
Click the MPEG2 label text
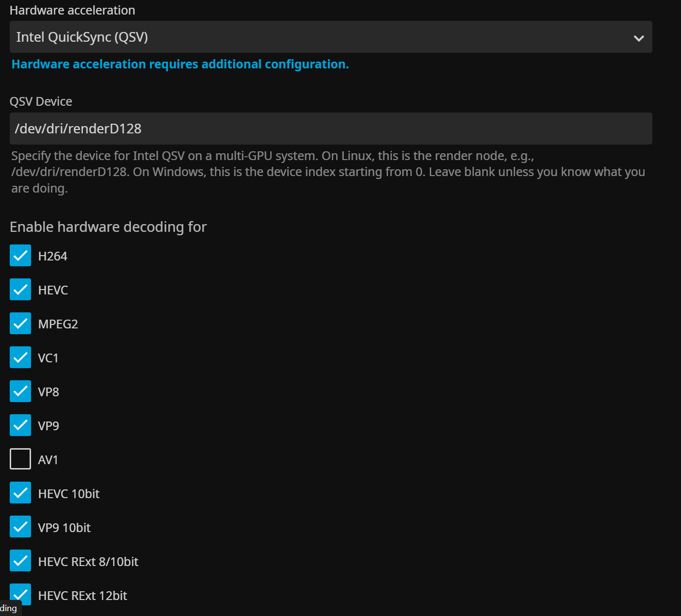coord(58,324)
